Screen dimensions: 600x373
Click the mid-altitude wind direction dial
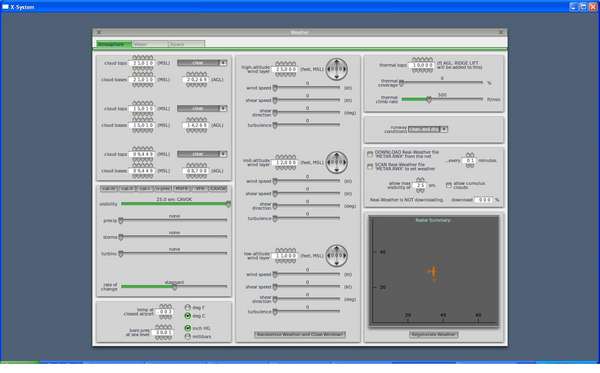pyautogui.click(x=336, y=162)
